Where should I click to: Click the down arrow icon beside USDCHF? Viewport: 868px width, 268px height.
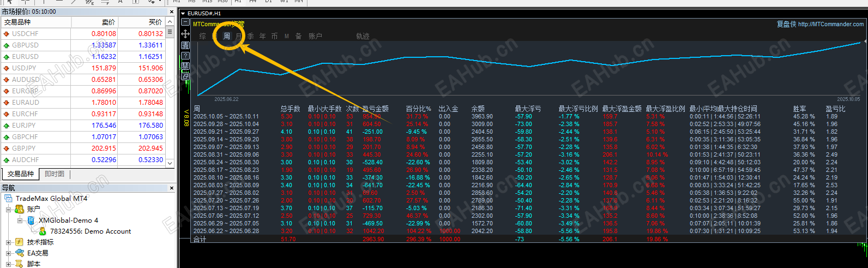tap(7, 34)
